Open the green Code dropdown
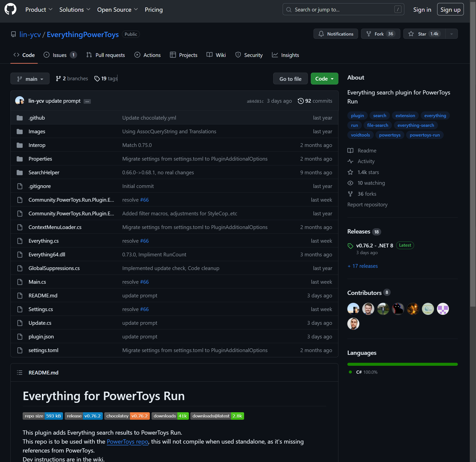This screenshot has width=476, height=462. (x=324, y=79)
